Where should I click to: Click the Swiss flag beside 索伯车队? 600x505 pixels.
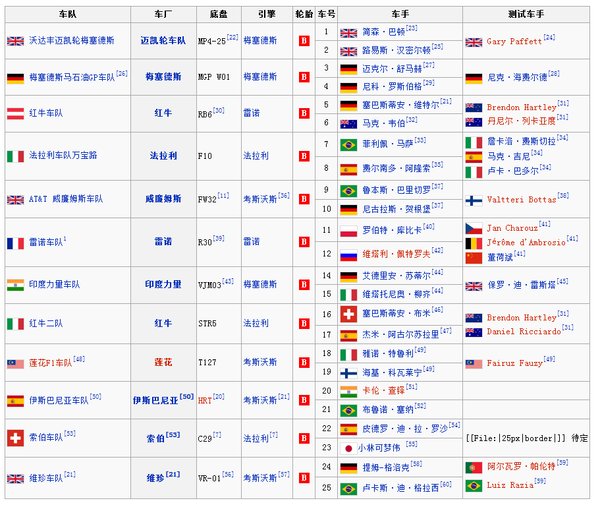[15, 438]
